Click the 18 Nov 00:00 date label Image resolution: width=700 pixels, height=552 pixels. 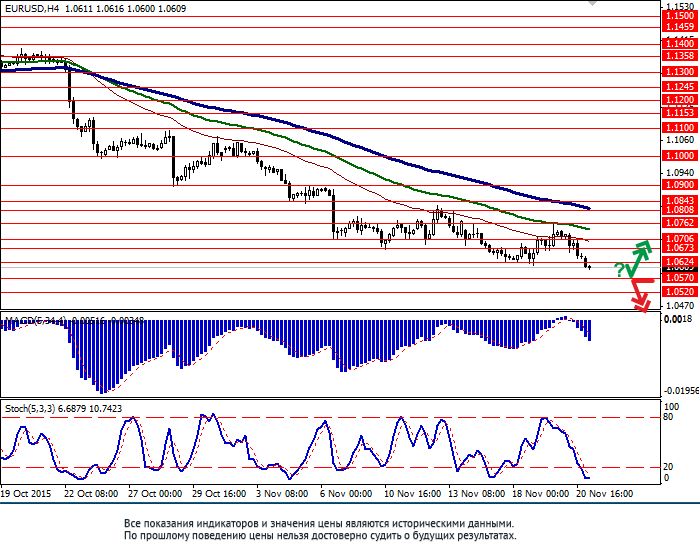(541, 494)
